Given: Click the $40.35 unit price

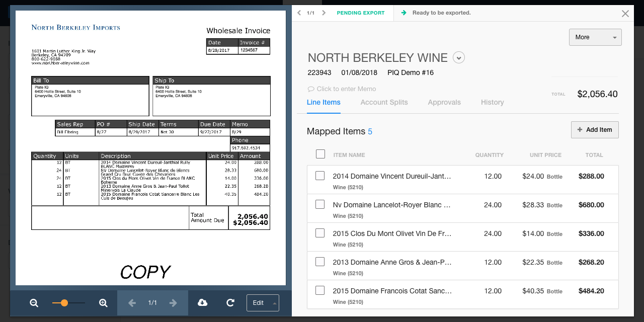Looking at the screenshot, I should [x=533, y=291].
